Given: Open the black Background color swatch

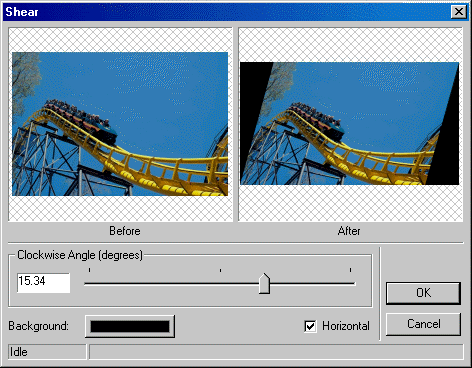Looking at the screenshot, I should coord(130,326).
